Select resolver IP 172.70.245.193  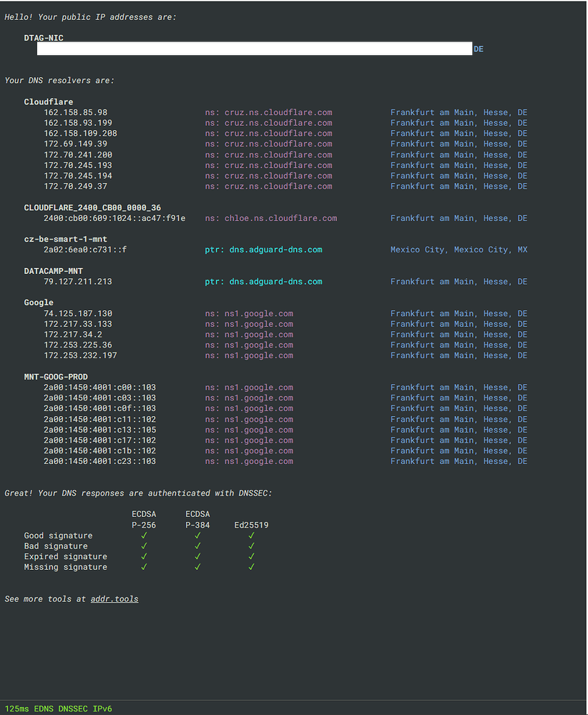pos(78,165)
